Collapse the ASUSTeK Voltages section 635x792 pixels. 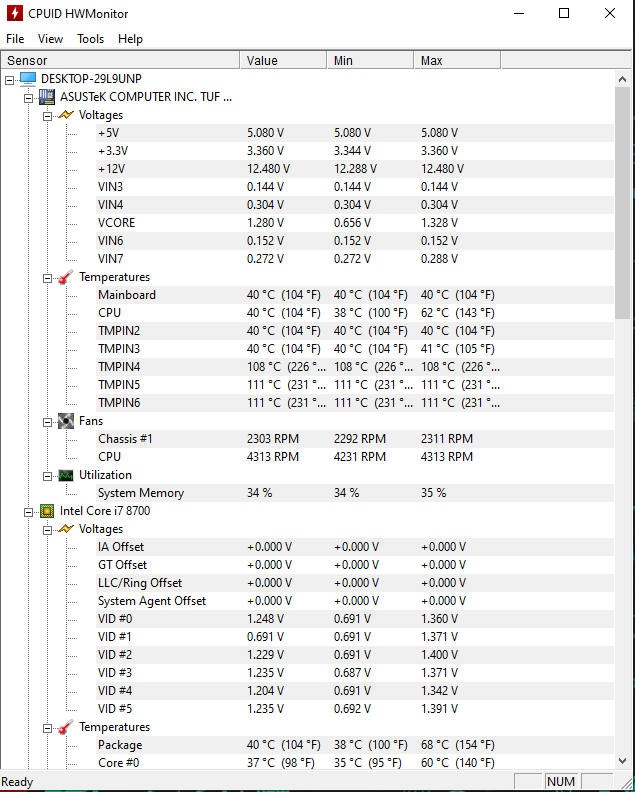point(47,116)
